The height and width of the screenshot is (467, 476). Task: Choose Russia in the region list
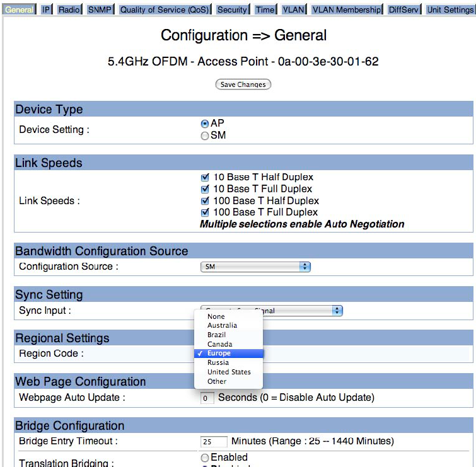tap(228, 362)
